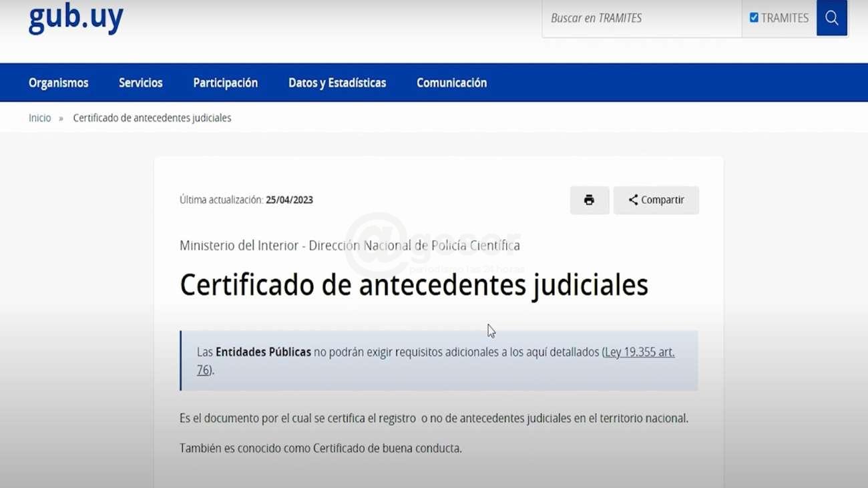Focus the Buscar en TRAMITES search field

[641, 18]
